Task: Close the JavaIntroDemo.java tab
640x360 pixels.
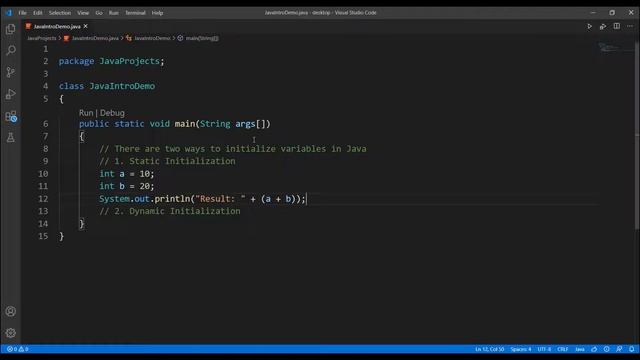Action: [85, 26]
